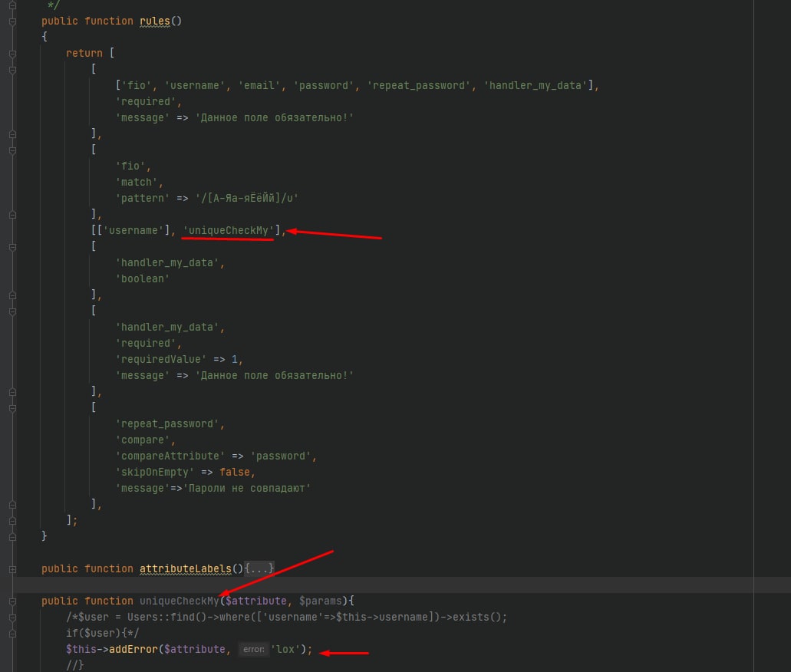Click the fold-end marker next to '];'
Image resolution: width=791 pixels, height=672 pixels.
[12, 521]
